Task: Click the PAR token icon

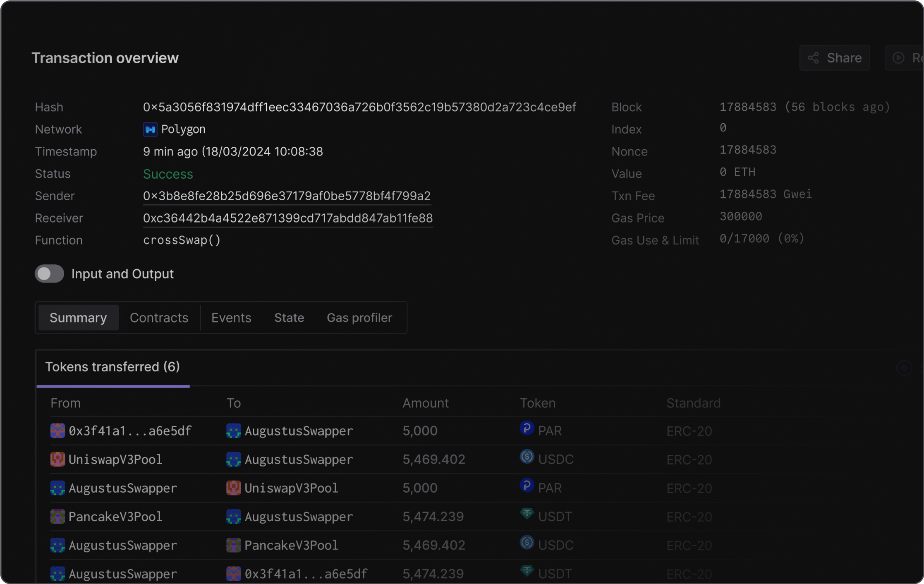Action: (526, 430)
